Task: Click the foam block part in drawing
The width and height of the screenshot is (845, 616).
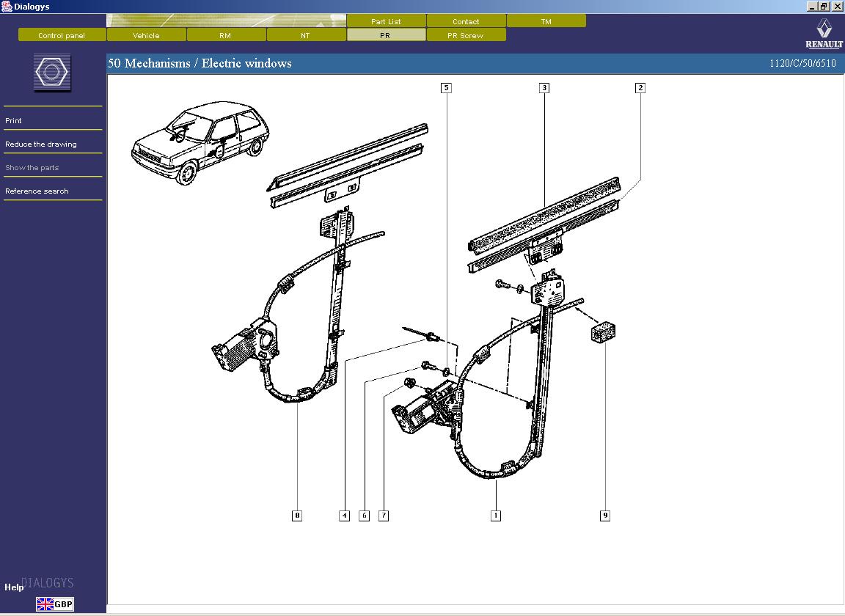Action: click(x=603, y=332)
